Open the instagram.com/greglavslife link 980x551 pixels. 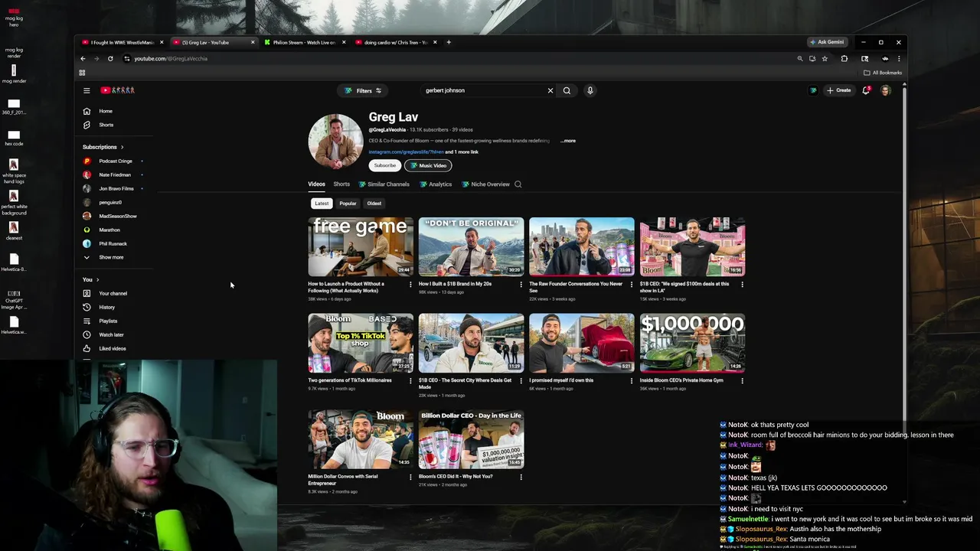tap(406, 152)
